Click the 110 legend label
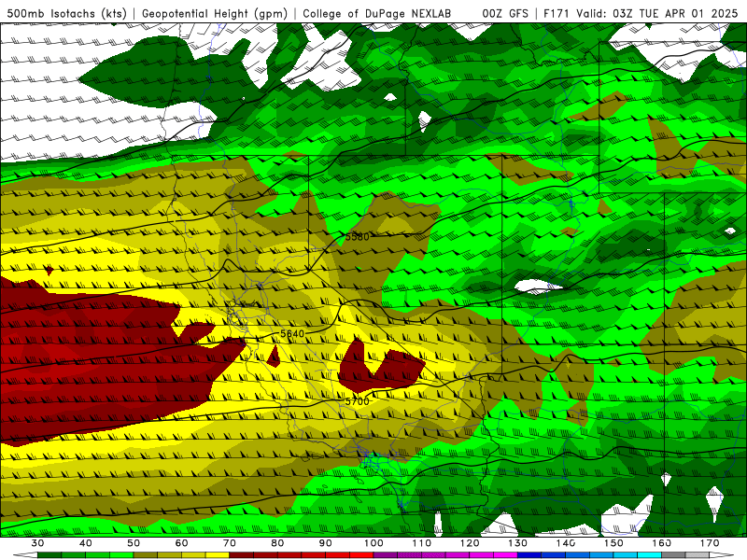The image size is (747, 560). 422,543
